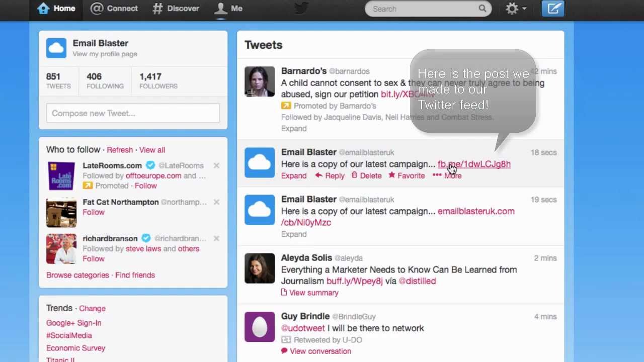Click Barnardo's avatar image

260,81
